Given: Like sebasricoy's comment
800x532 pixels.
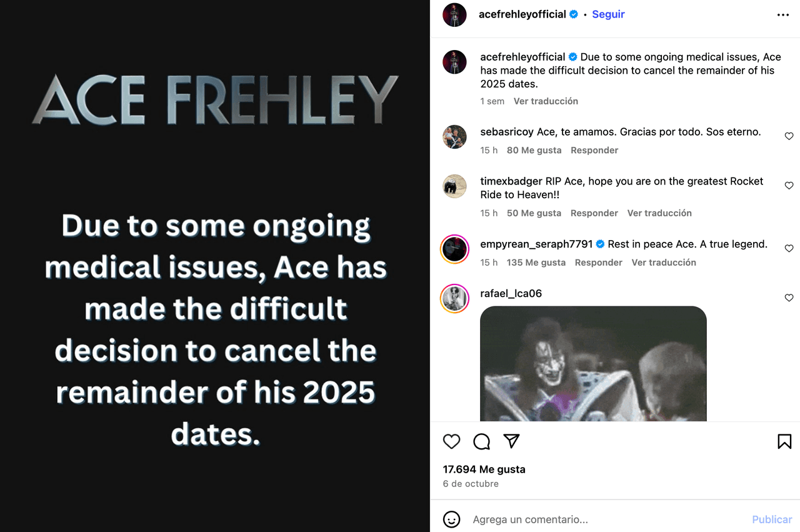Looking at the screenshot, I should [x=789, y=136].
